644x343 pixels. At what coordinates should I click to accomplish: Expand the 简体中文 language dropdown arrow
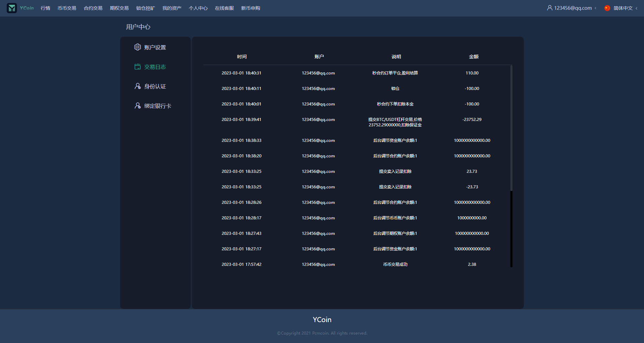pos(636,8)
